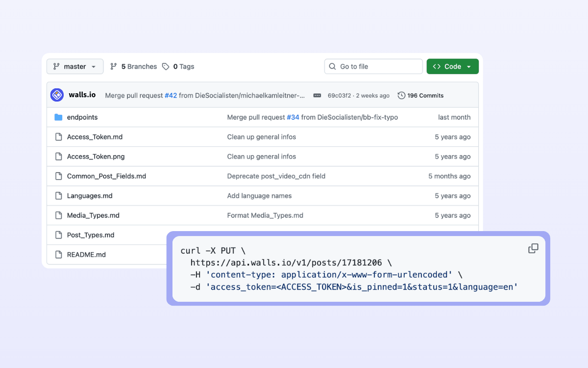The width and height of the screenshot is (588, 368).
Task: Focus the Go to file search field
Action: tap(373, 66)
